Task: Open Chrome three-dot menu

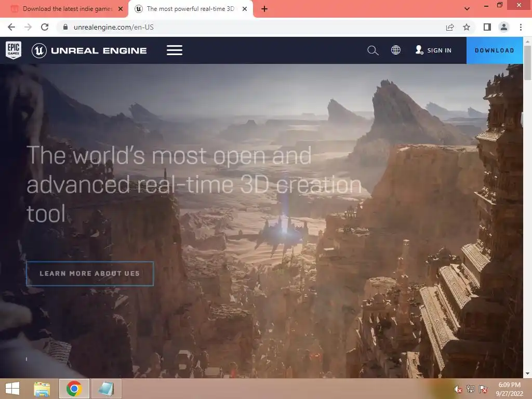Action: point(521,27)
